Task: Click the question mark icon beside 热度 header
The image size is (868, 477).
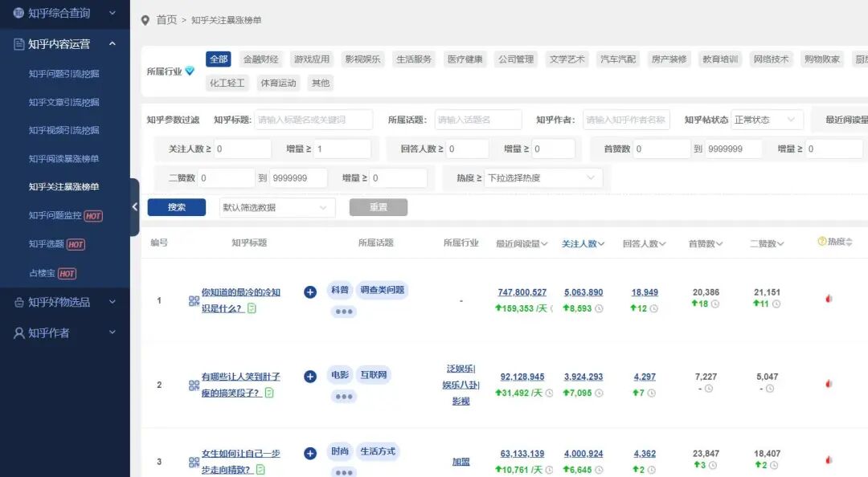Action: [821, 241]
